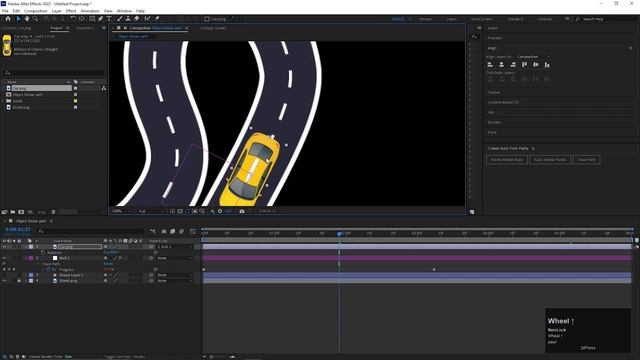640x360 pixels.
Task: Click Align Top icon in Align panel
Action: coord(524,64)
